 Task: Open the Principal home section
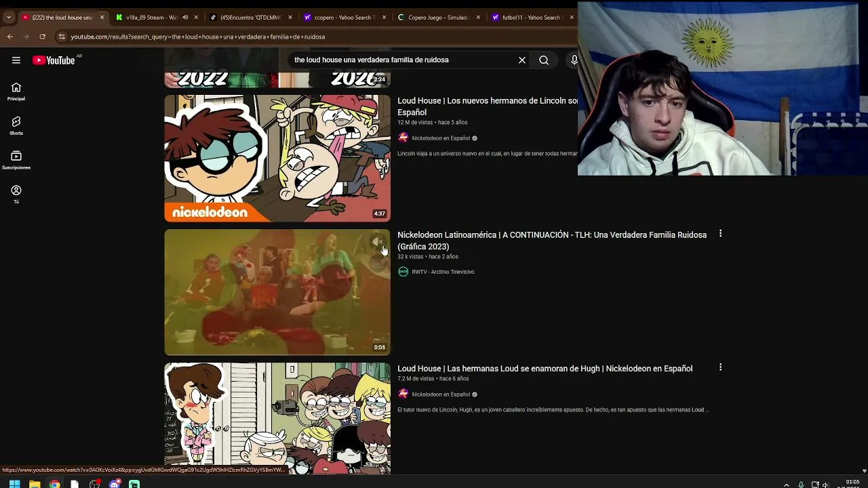click(x=16, y=91)
